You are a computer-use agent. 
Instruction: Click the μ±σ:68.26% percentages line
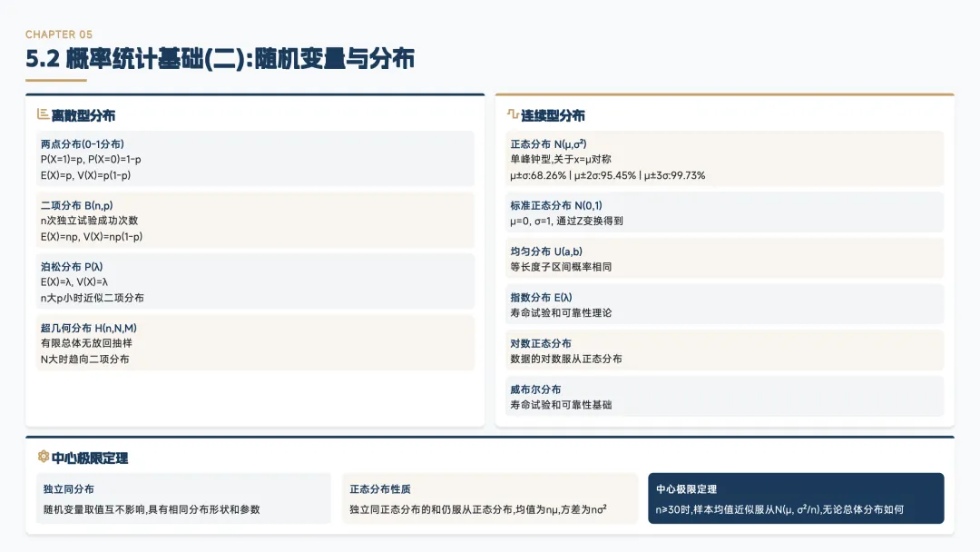coord(607,175)
